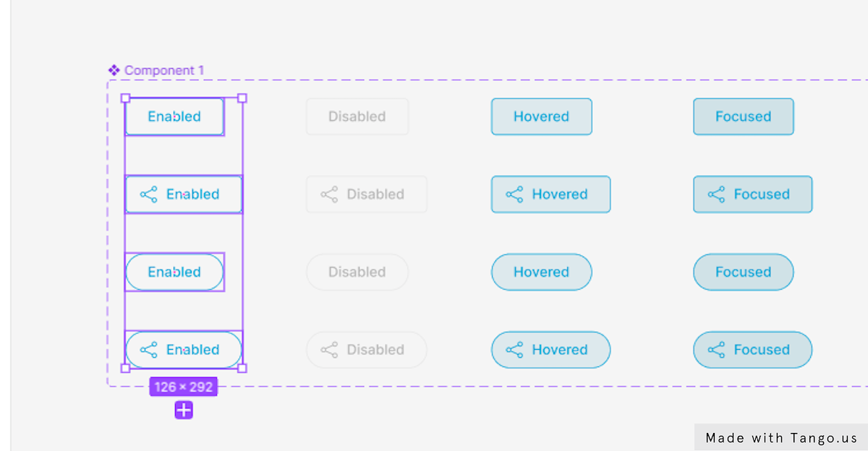Click the Made with Tango.us watermark

pyautogui.click(x=781, y=438)
